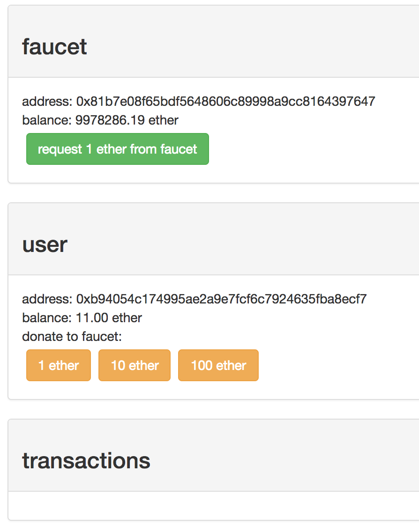
Task: Click the faucet panel heading
Action: [x=54, y=47]
